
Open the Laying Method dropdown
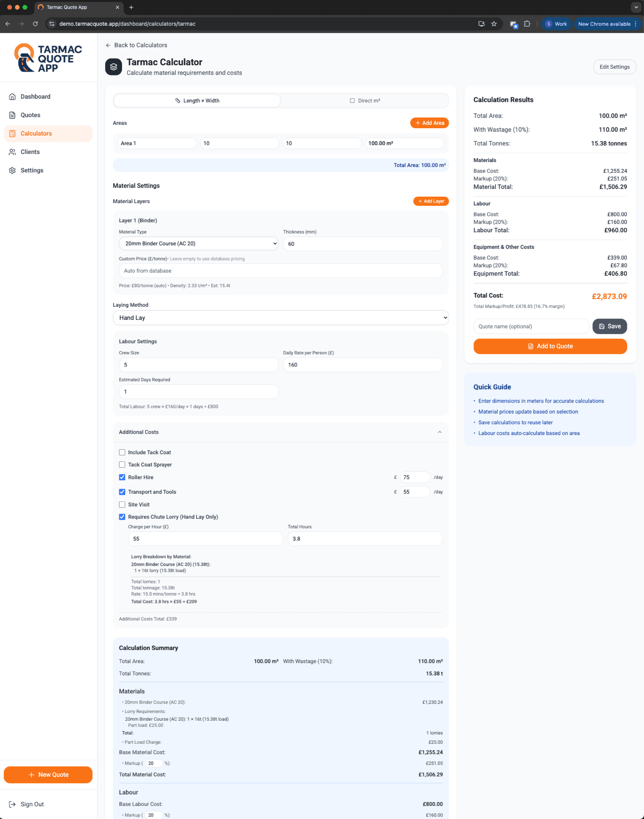tap(280, 318)
